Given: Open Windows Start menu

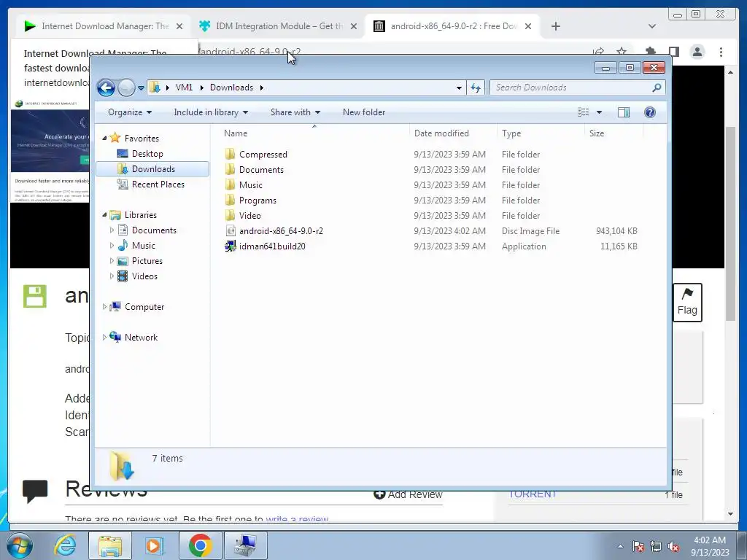Looking at the screenshot, I should 20,545.
